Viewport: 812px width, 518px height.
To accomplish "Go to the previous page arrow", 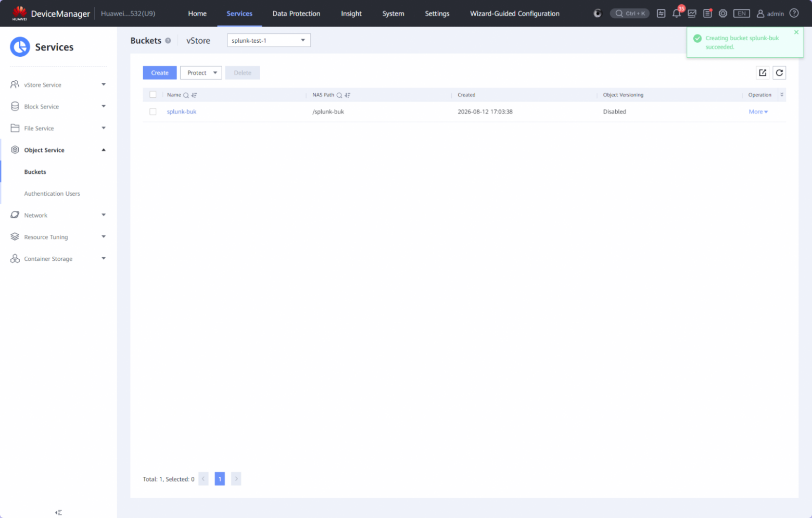I will pos(204,479).
